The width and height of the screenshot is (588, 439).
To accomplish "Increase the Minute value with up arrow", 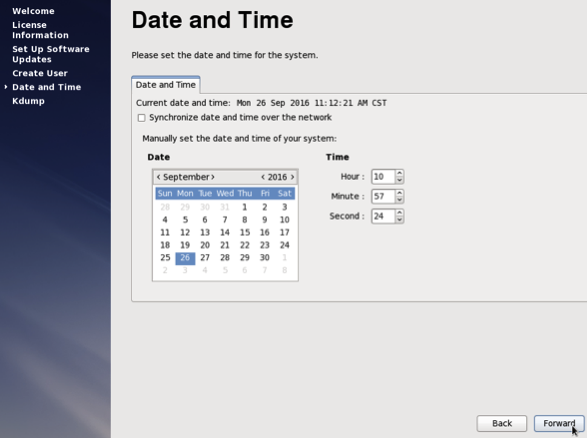I will 399,193.
